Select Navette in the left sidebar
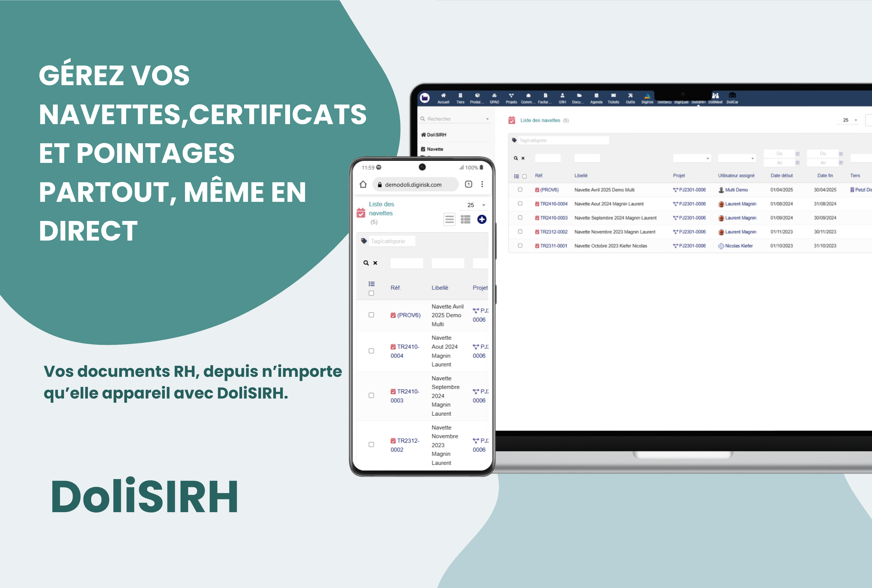872x588 pixels. 434,149
